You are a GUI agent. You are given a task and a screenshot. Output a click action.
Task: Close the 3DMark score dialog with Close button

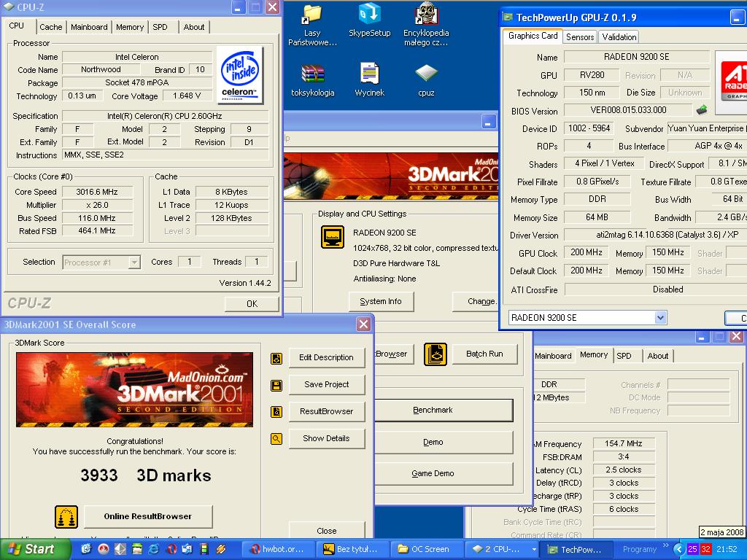(326, 530)
